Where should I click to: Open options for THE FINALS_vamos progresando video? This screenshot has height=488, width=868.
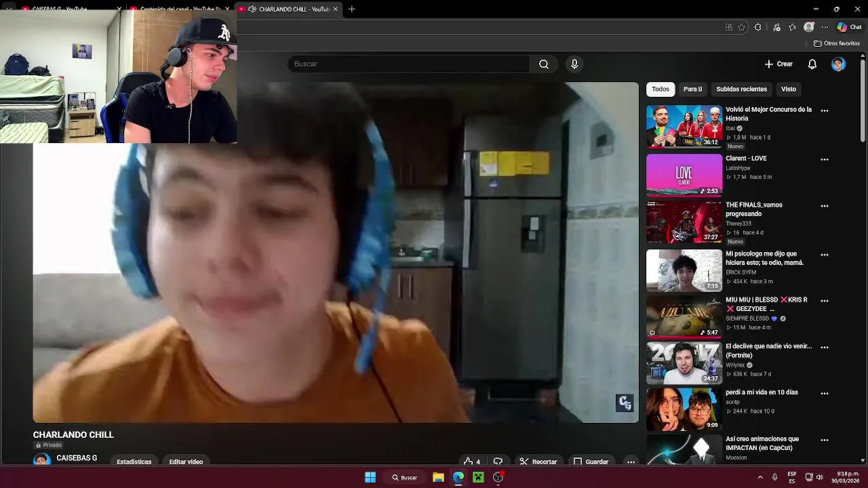tap(825, 206)
